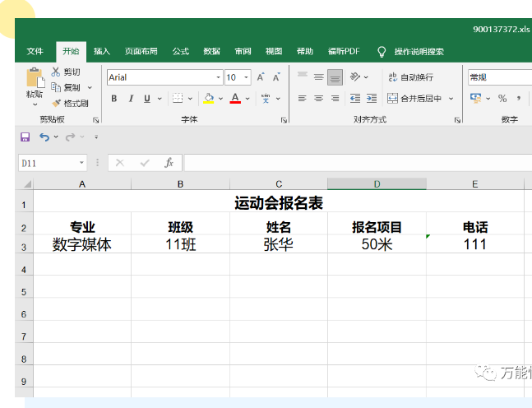This screenshot has width=532, height=408.
Task: Undo the last action
Action: tap(44, 137)
